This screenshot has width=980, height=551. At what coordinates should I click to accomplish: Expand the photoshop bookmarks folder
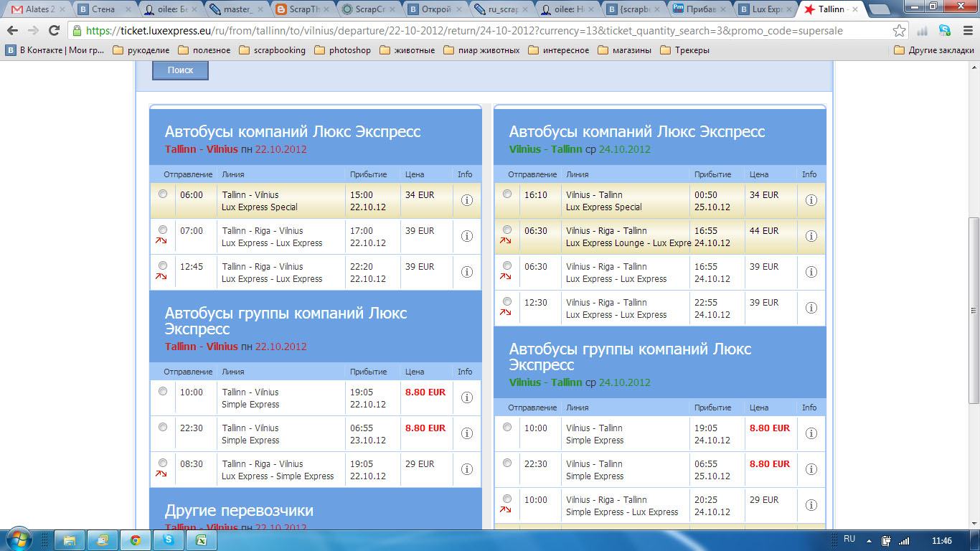(x=342, y=50)
